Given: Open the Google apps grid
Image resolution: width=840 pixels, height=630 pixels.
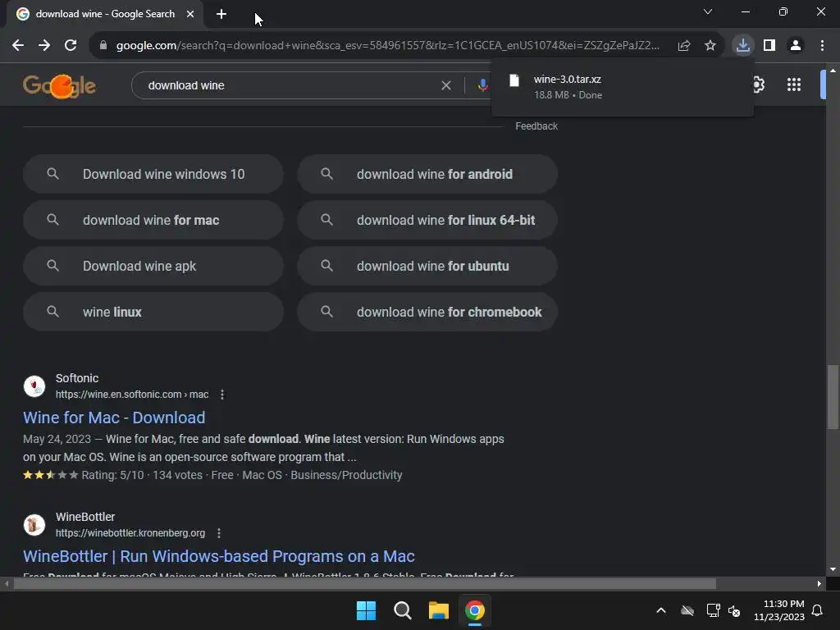Looking at the screenshot, I should 794,84.
